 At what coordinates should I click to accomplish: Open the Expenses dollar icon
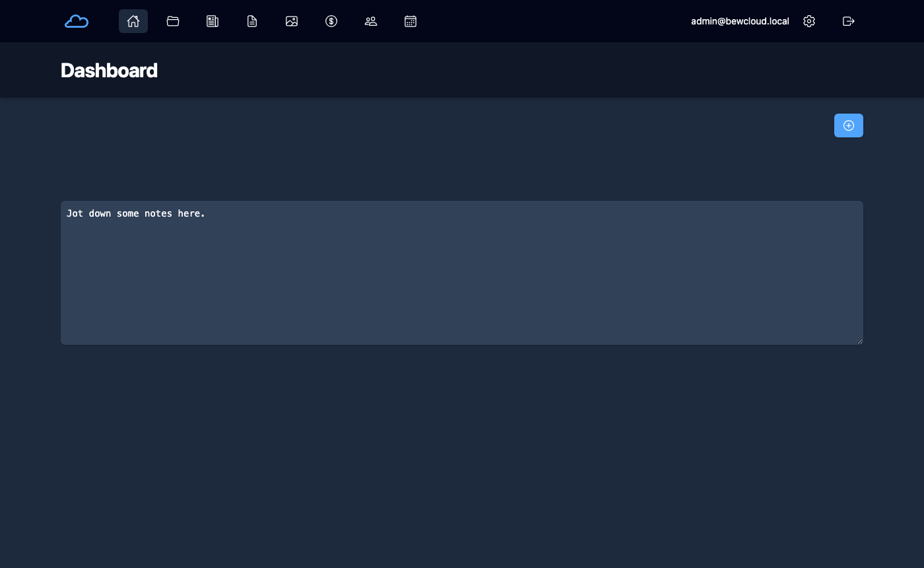click(331, 21)
